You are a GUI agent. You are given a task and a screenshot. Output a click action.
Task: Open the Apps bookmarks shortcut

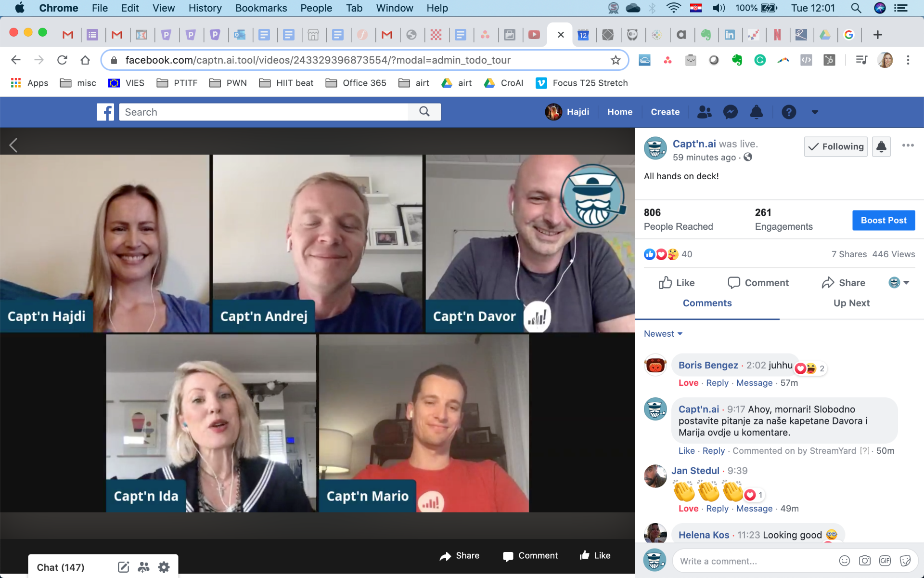pos(29,83)
